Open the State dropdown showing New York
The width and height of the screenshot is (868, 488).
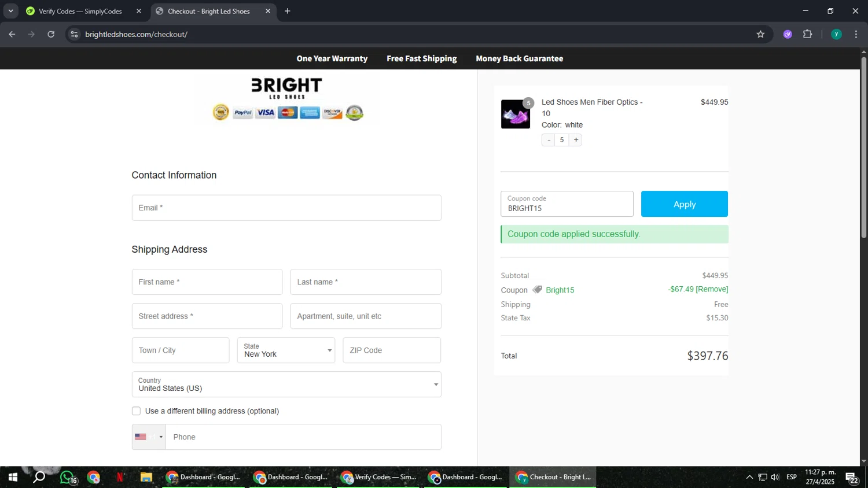286,350
